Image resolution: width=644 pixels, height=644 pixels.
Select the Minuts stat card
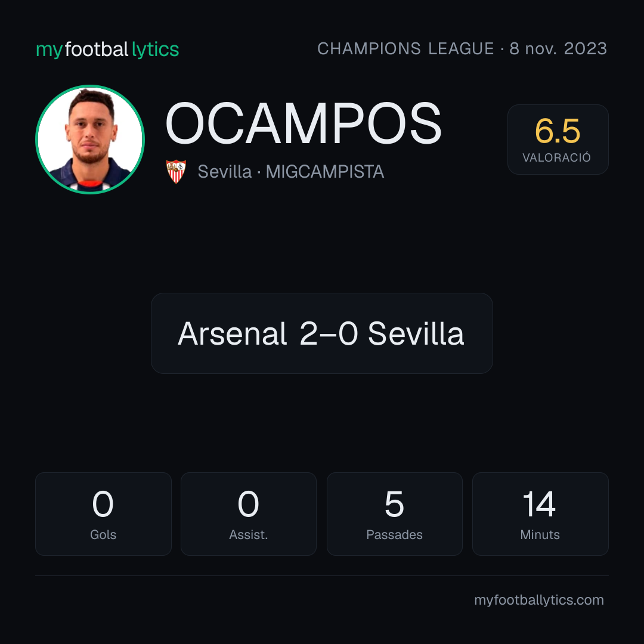tap(540, 514)
